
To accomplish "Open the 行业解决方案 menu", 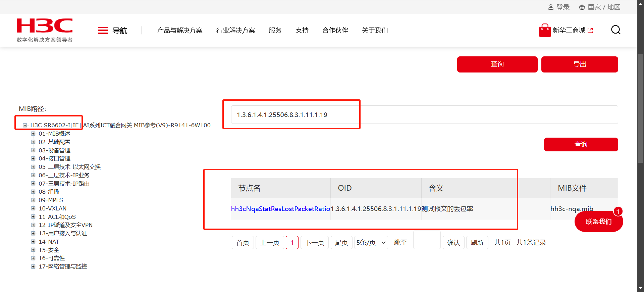I will 236,31.
